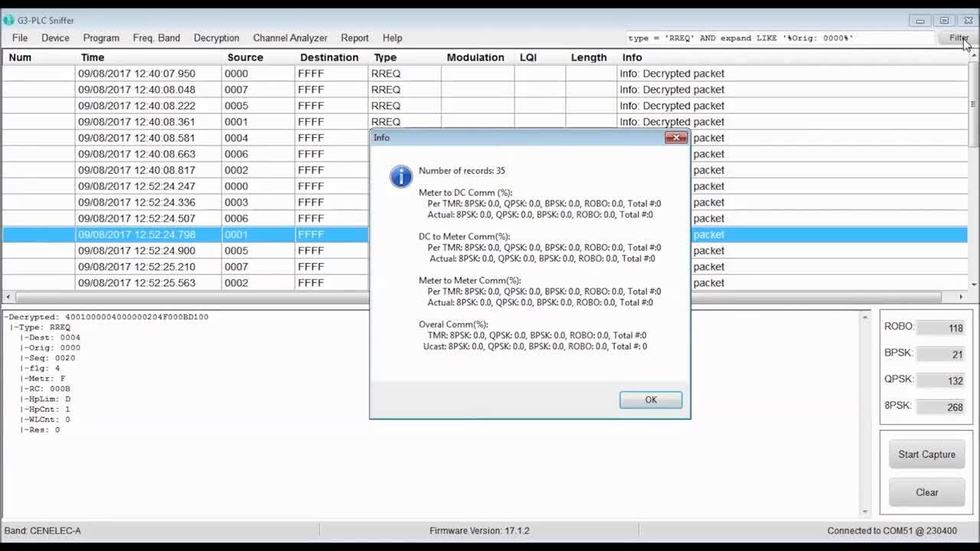Open the Decryption menu
The height and width of the screenshot is (551, 980).
[216, 37]
